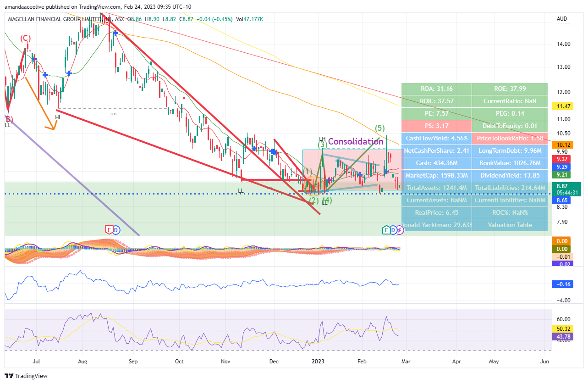Click the HL label under July low
The width and height of the screenshot is (588, 384).
[58, 117]
